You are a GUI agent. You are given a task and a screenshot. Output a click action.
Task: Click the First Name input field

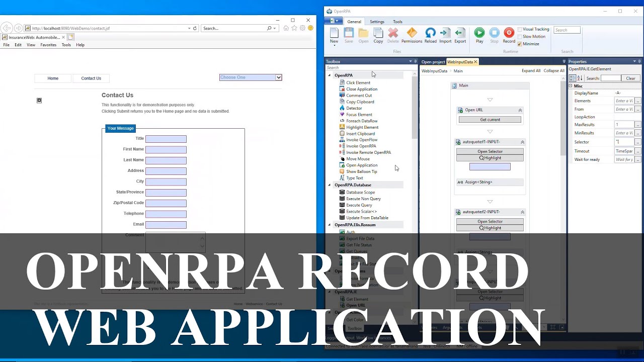coord(166,150)
